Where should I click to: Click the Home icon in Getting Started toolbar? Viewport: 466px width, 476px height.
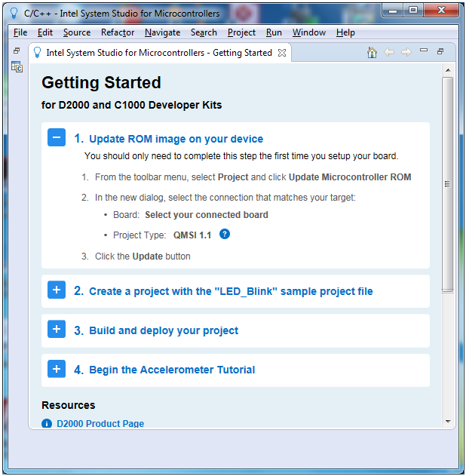pos(372,53)
